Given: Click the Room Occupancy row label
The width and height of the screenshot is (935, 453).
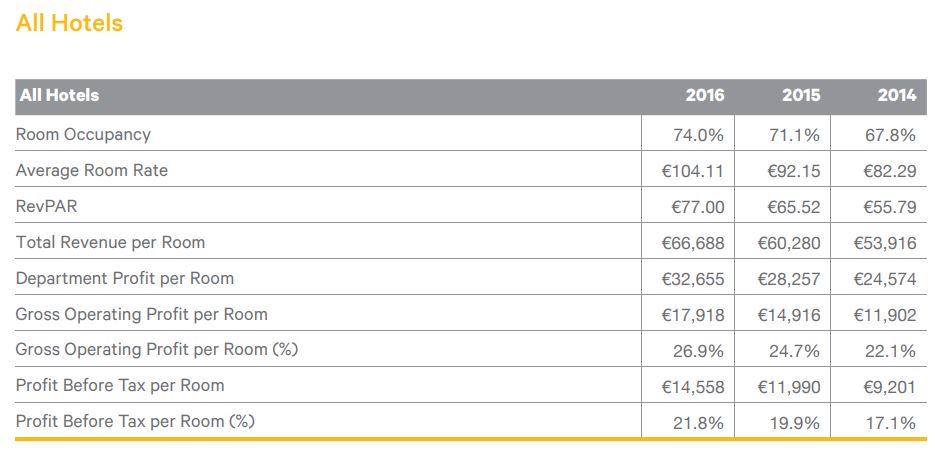Looking at the screenshot, I should click(83, 134).
